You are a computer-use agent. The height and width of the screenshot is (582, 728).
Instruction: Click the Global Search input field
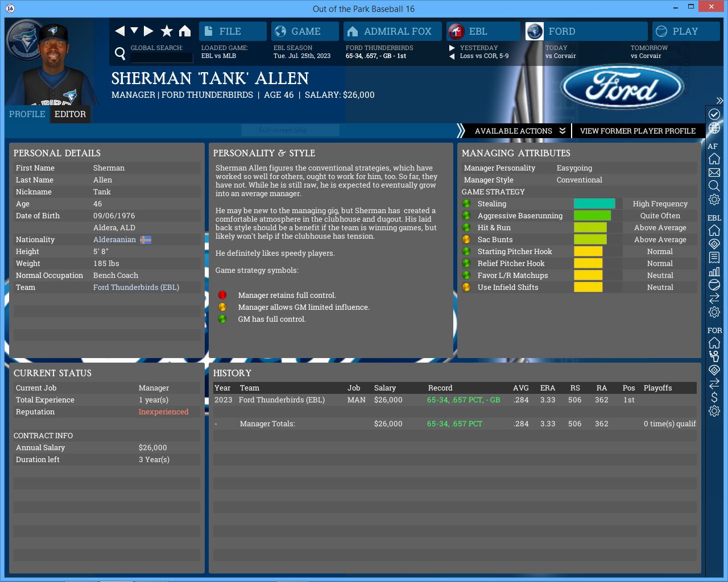tap(162, 57)
